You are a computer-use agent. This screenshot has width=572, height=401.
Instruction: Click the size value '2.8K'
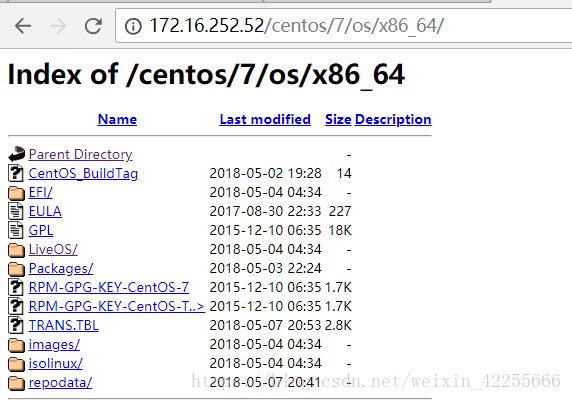[338, 325]
